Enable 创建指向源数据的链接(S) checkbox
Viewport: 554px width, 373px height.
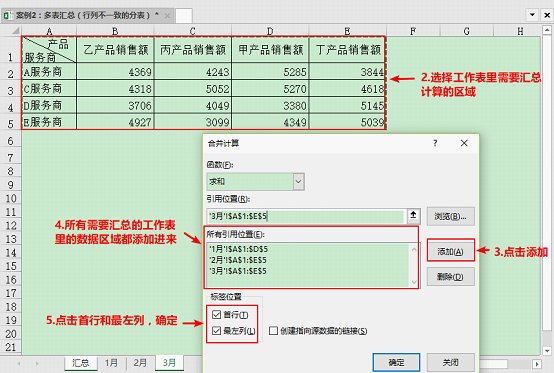click(x=273, y=331)
